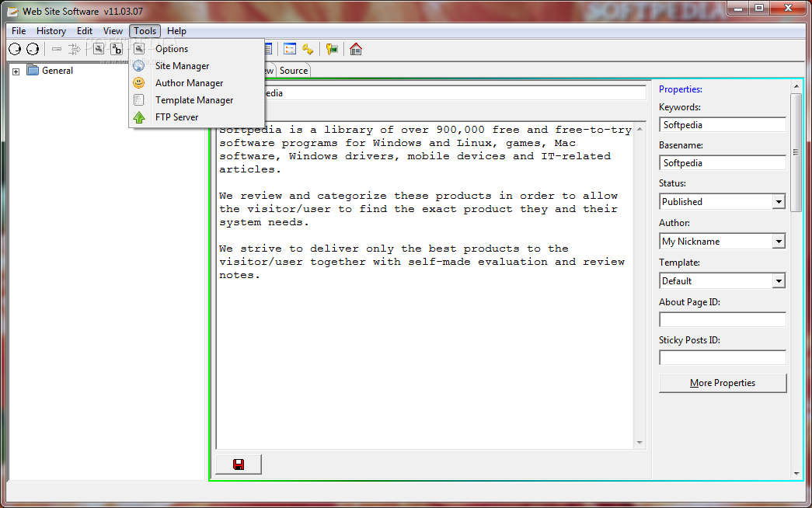The width and height of the screenshot is (812, 508).
Task: Click the 'Properties:' heading
Action: tap(681, 89)
